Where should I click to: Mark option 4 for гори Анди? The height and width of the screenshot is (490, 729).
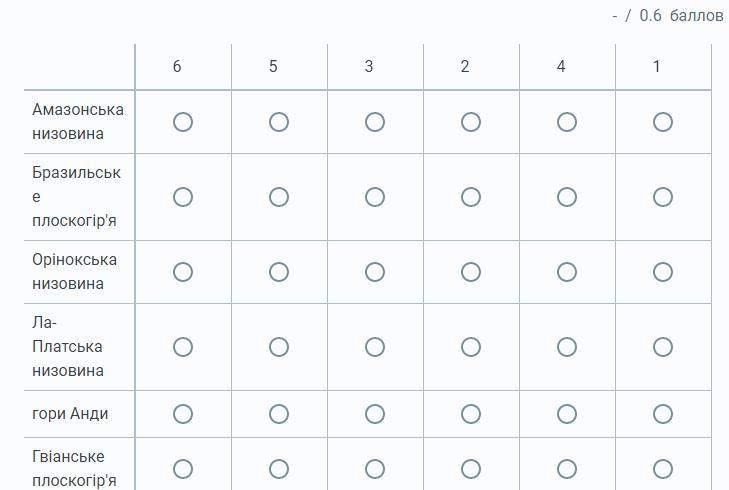coord(567,414)
